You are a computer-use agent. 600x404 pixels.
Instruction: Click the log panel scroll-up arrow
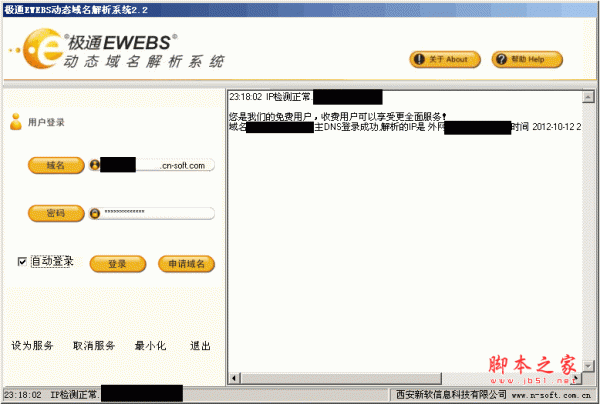[x=588, y=97]
